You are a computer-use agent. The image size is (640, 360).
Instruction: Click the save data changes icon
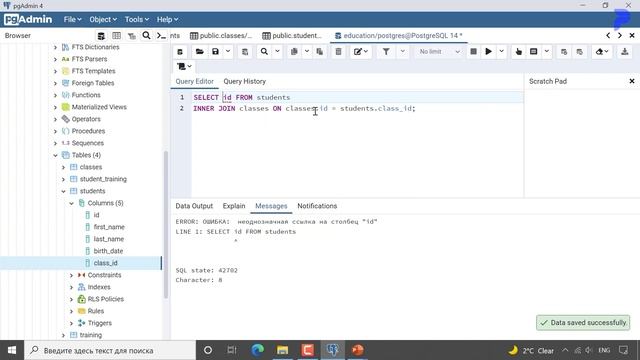coord(245,52)
